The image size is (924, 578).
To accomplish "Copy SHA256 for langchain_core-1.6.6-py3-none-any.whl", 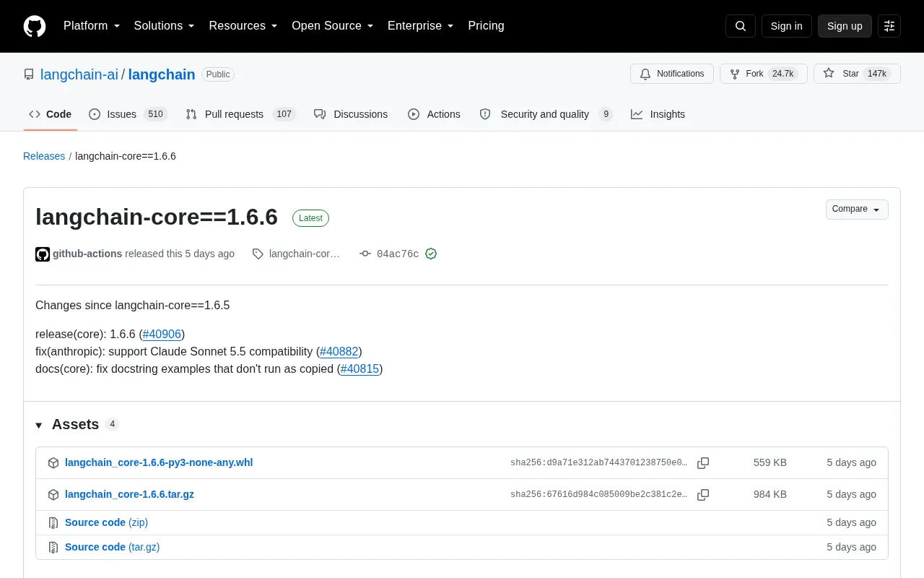I will pyautogui.click(x=703, y=463).
